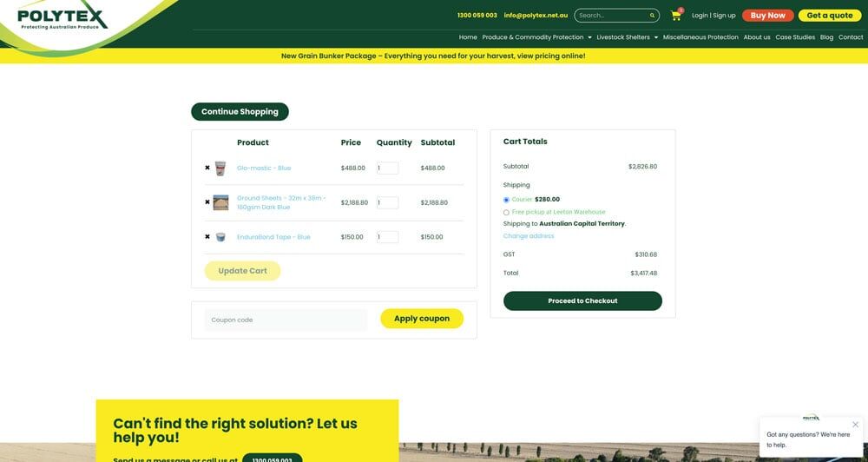
Task: Open the shopping cart icon in header
Action: [x=676, y=16]
